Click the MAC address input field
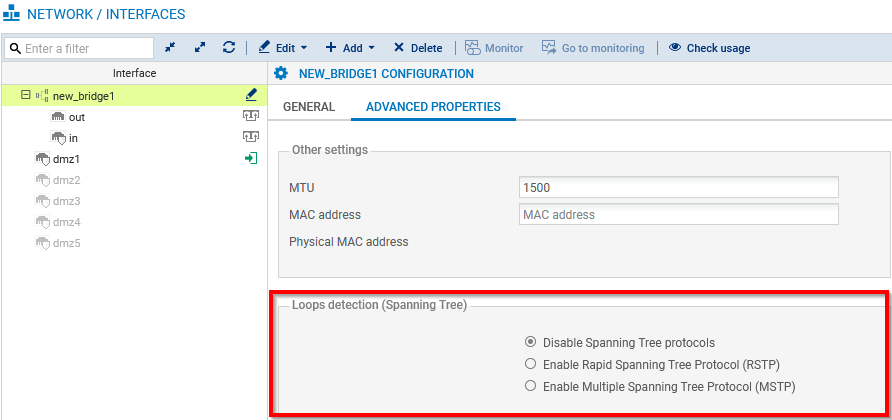892x420 pixels. click(678, 214)
